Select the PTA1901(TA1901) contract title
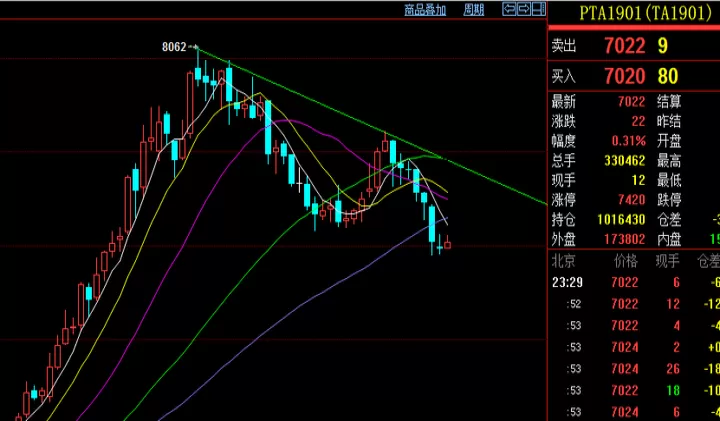Image resolution: width=720 pixels, height=421 pixels. pos(646,13)
